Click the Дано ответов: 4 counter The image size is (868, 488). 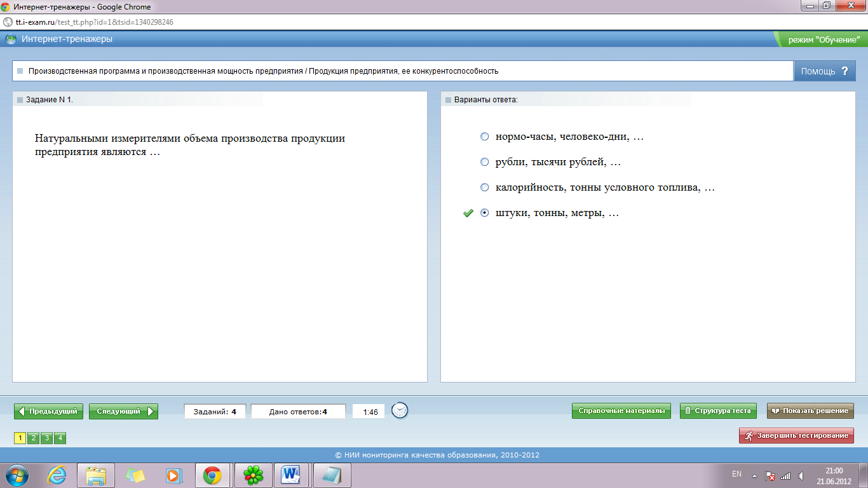click(298, 412)
